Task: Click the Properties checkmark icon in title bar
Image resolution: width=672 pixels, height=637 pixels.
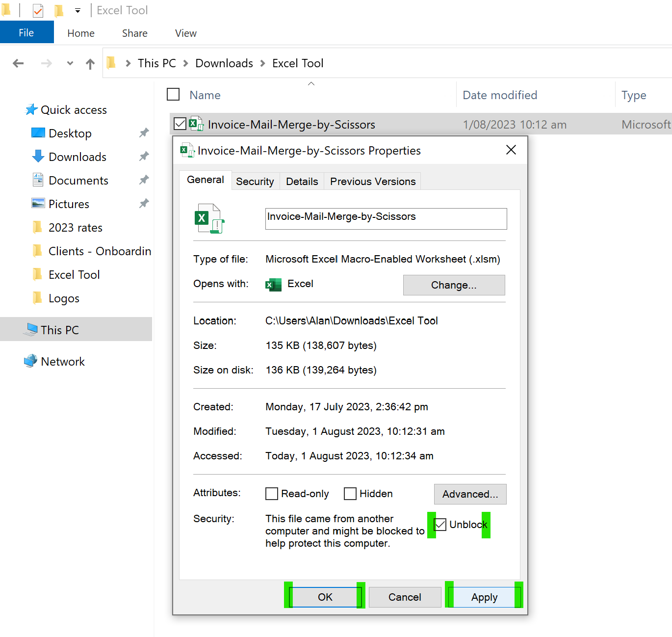Action: click(x=38, y=10)
